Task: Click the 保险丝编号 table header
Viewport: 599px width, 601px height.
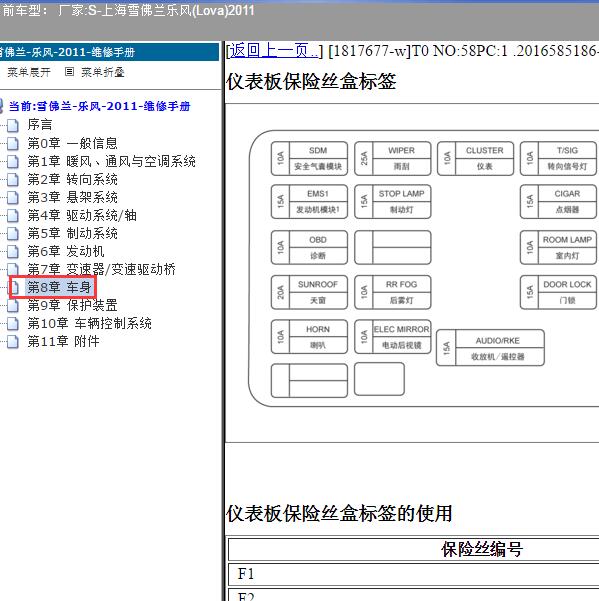Action: click(481, 549)
